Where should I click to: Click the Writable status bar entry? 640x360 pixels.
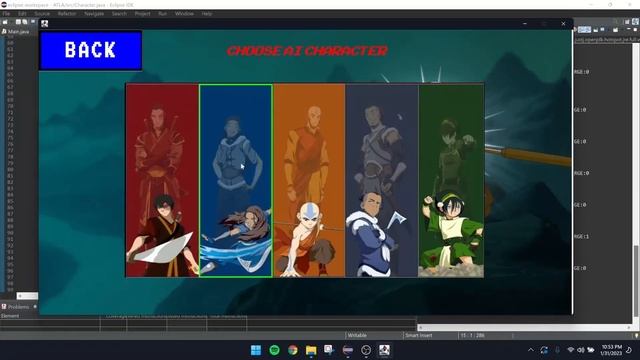[357, 336]
